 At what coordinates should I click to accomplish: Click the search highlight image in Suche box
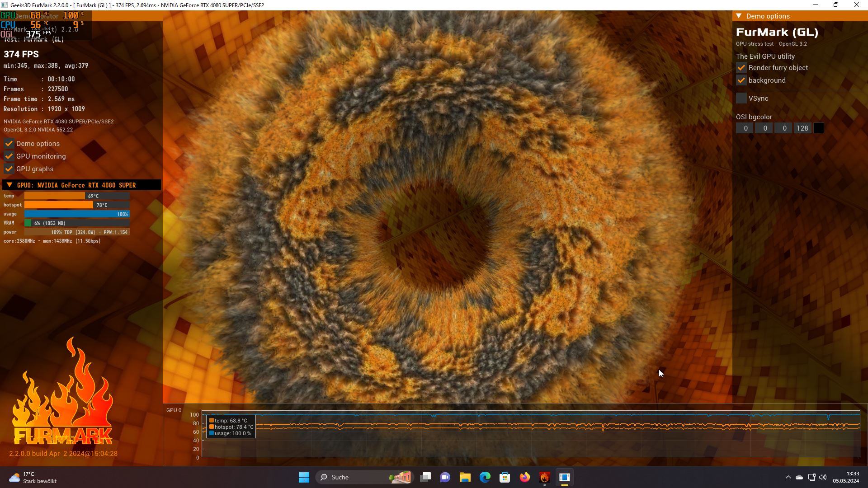tap(400, 477)
